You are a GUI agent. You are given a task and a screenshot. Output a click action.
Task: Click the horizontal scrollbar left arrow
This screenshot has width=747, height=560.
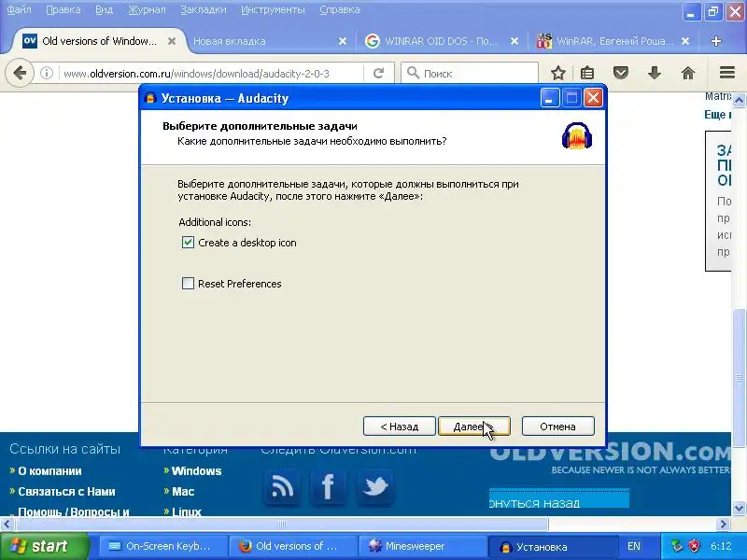[x=7, y=525]
